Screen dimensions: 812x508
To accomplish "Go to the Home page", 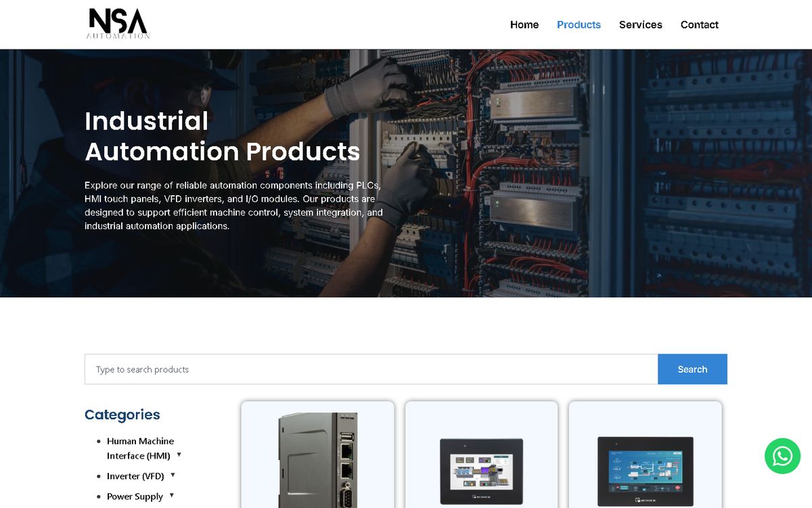I will [524, 24].
